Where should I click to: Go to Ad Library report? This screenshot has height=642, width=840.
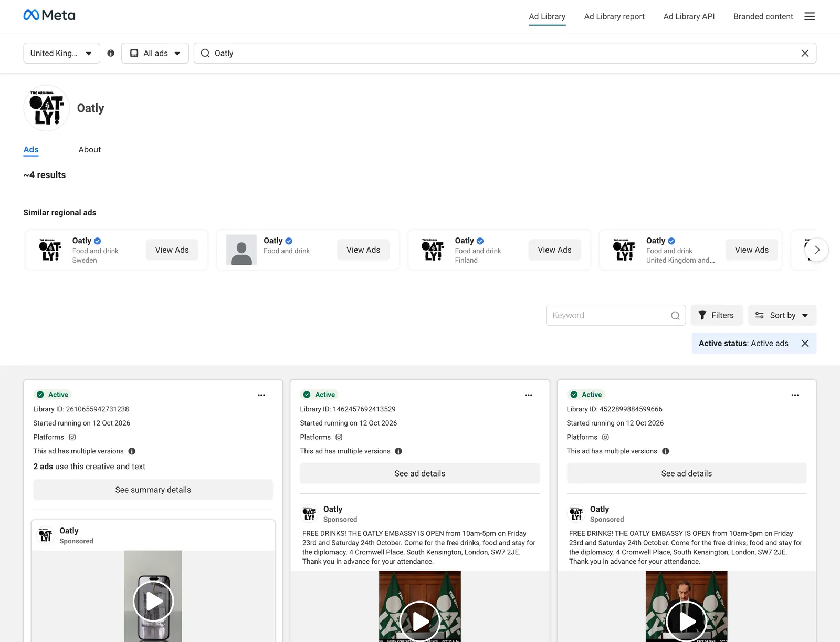(614, 16)
